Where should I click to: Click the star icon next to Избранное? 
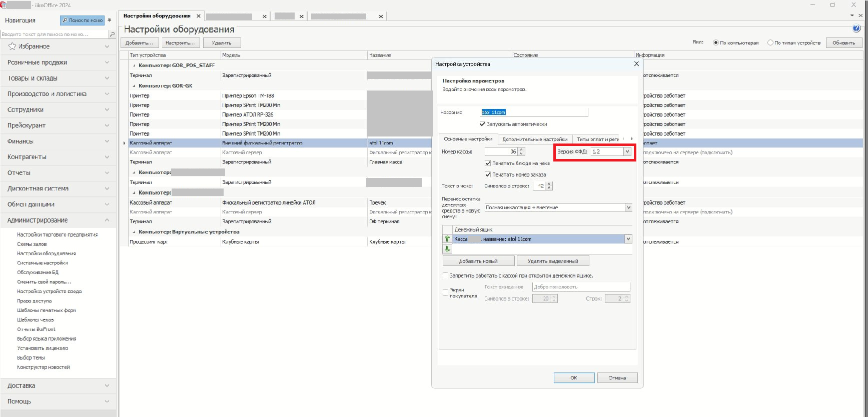(x=12, y=46)
